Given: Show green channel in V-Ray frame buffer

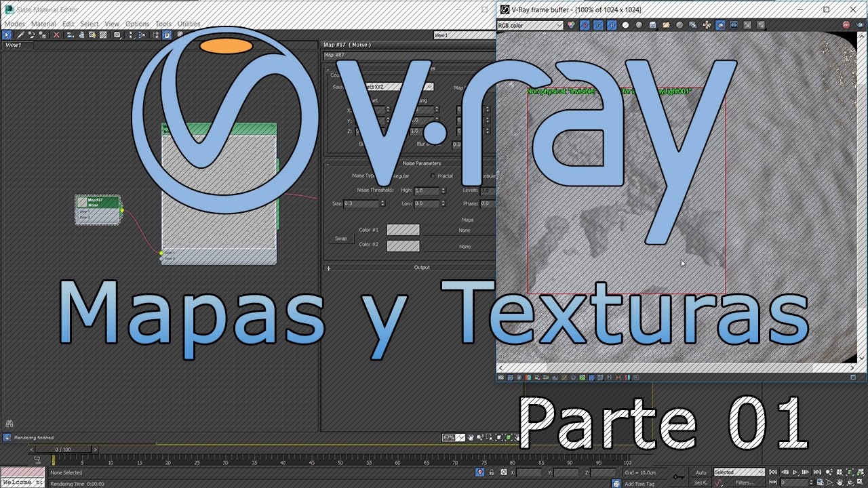Looking at the screenshot, I should click(x=599, y=25).
